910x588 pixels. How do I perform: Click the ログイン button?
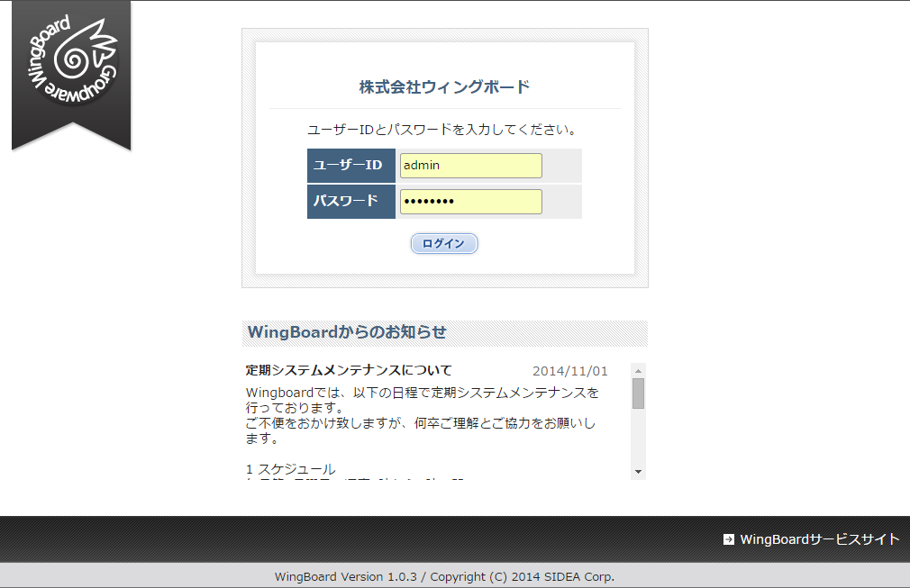click(444, 243)
